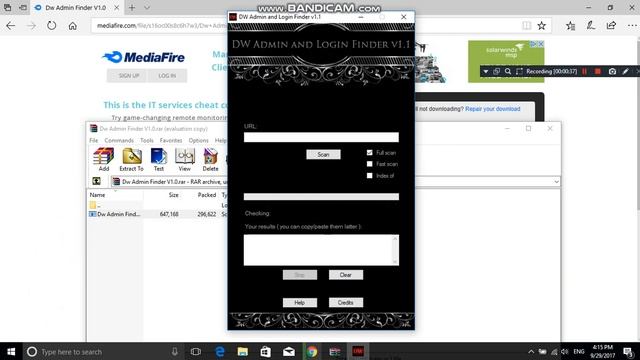The height and width of the screenshot is (360, 640).
Task: Click the browser Refresh icon
Action: point(51,26)
